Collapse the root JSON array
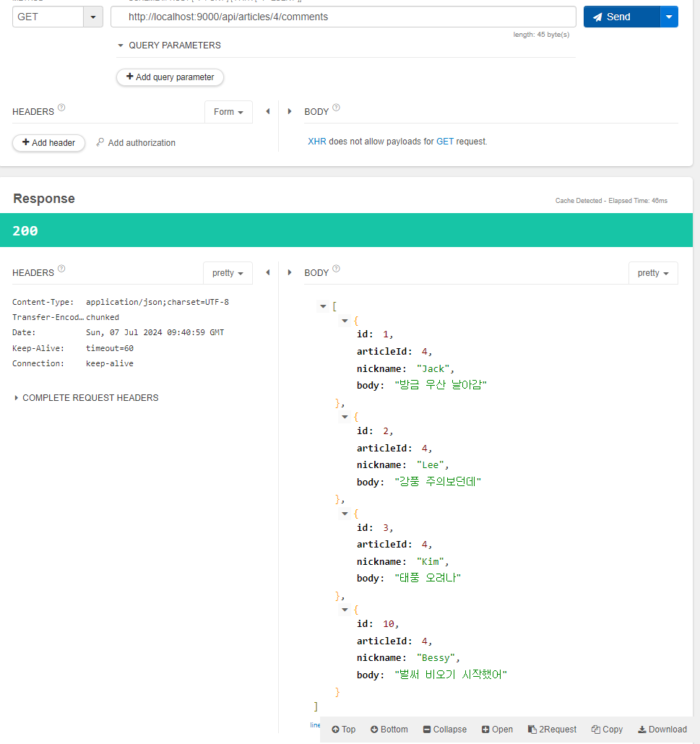700x744 pixels. (323, 306)
